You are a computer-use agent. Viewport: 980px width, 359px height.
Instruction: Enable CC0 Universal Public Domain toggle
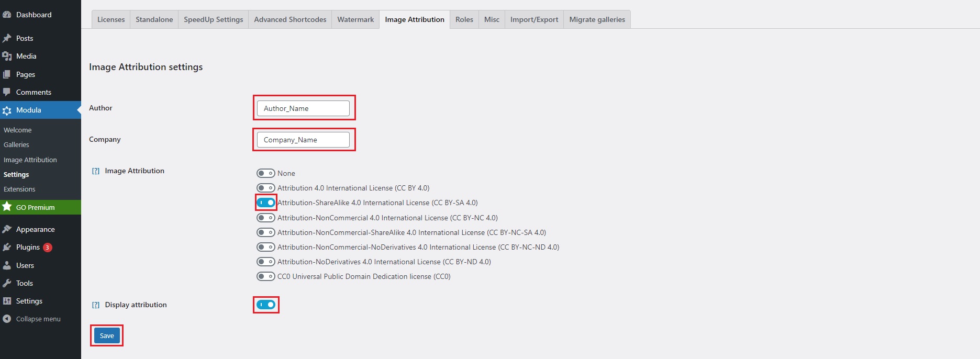point(265,276)
